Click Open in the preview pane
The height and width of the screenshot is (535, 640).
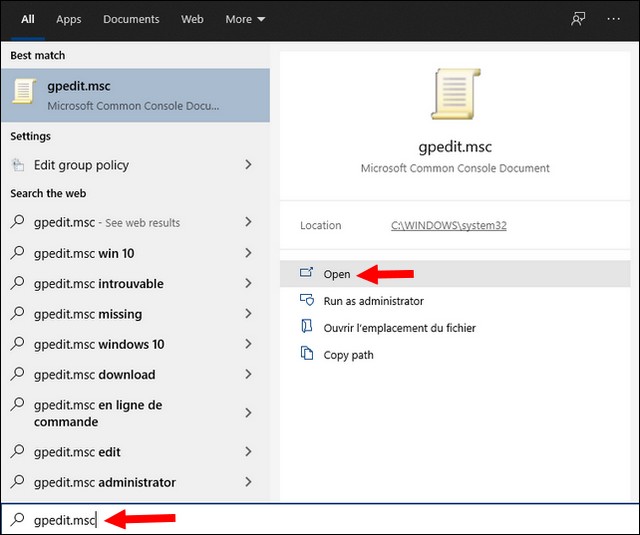pos(455,274)
